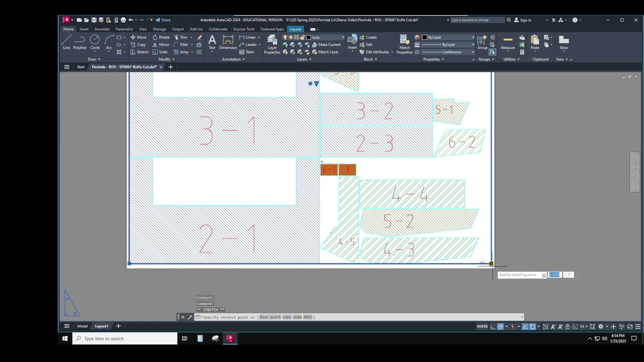Toggle object snap in status bar
The image size is (644, 362).
(x=532, y=327)
